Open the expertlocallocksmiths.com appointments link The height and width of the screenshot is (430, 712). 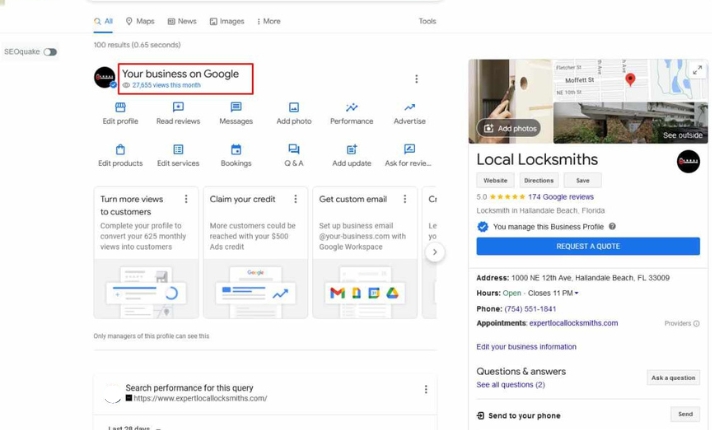[574, 323]
